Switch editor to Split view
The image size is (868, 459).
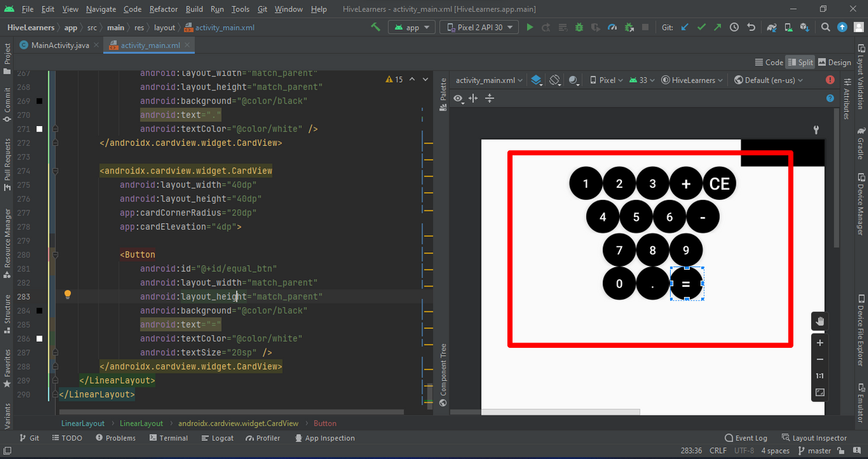coord(800,62)
